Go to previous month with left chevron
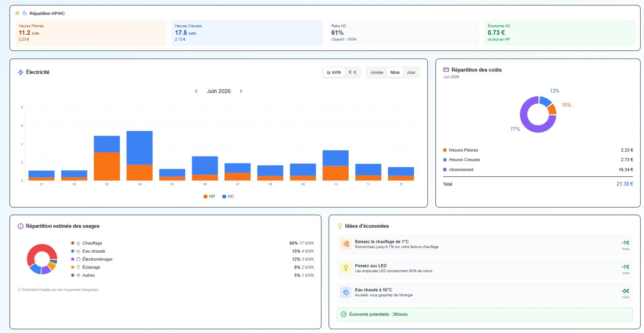 (196, 91)
